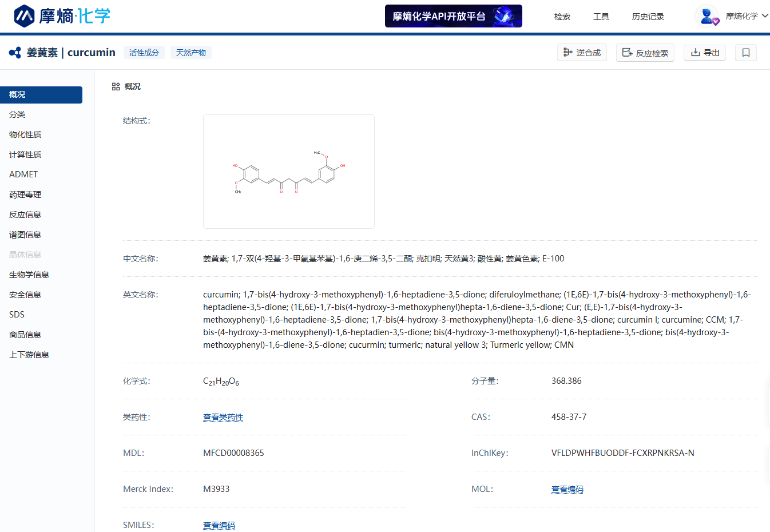Open 历史记录 in top navigation
Viewport: 770px width, 532px height.
click(648, 17)
